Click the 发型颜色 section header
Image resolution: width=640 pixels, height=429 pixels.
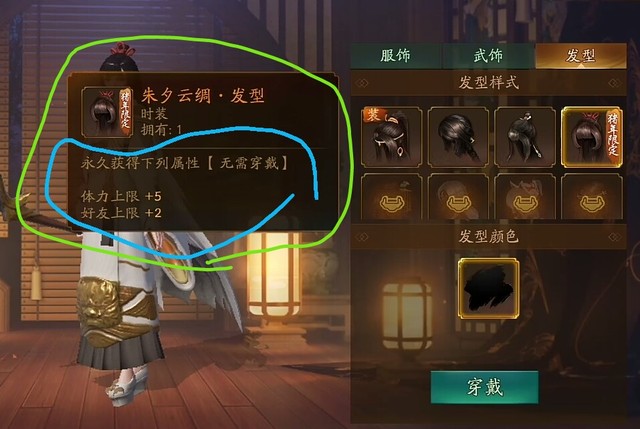[489, 236]
